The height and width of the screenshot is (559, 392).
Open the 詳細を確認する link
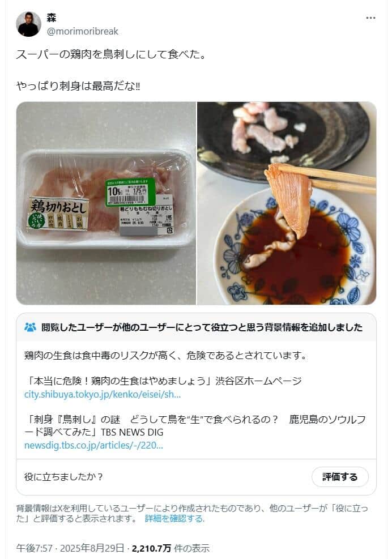(x=174, y=518)
